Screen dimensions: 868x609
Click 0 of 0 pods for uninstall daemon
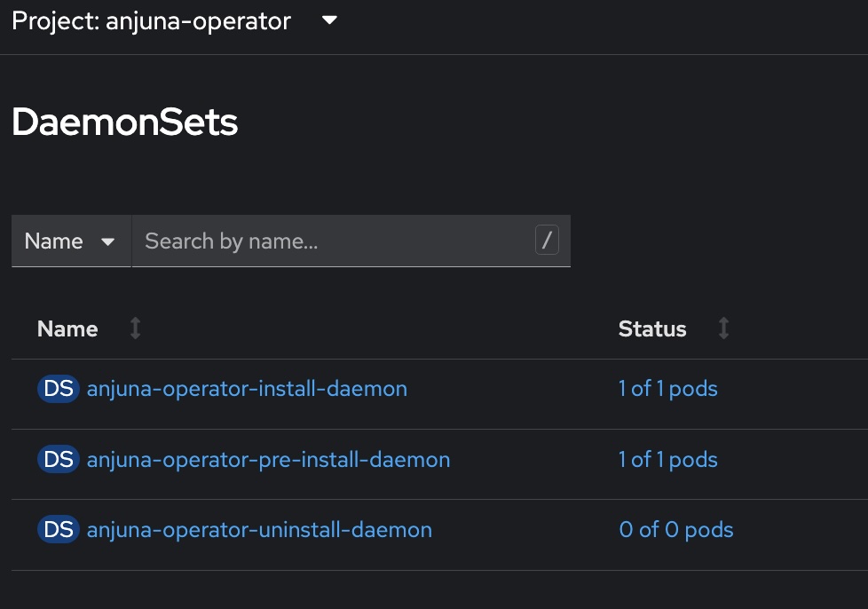point(675,529)
